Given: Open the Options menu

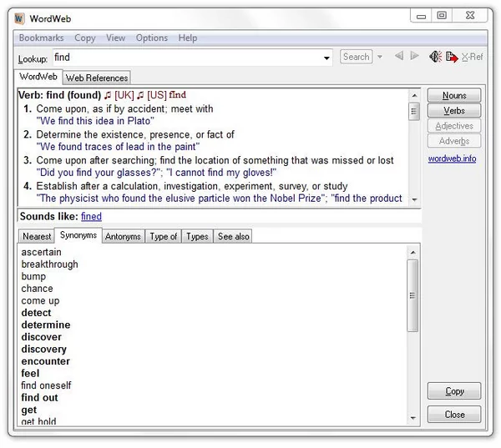Looking at the screenshot, I should (152, 38).
